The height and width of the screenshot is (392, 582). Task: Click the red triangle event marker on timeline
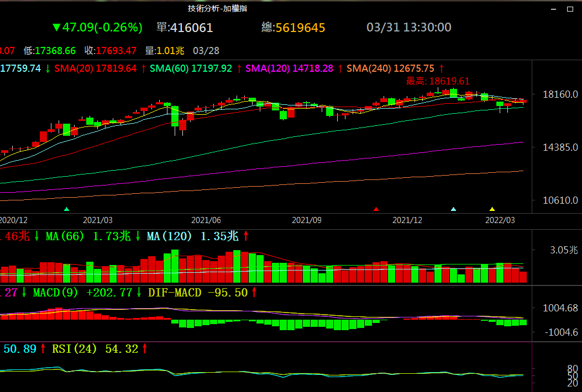point(376,209)
